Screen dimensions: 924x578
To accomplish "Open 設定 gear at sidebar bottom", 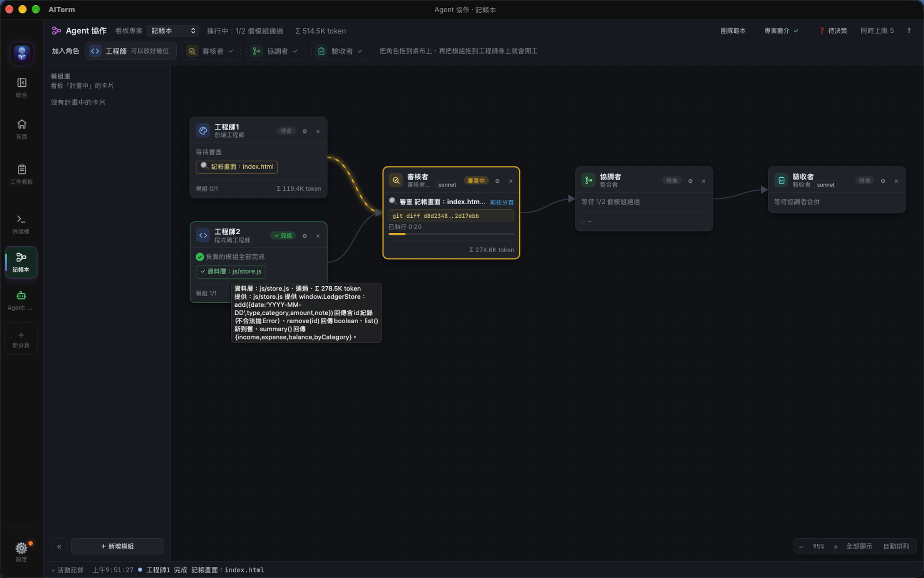I will (x=22, y=551).
